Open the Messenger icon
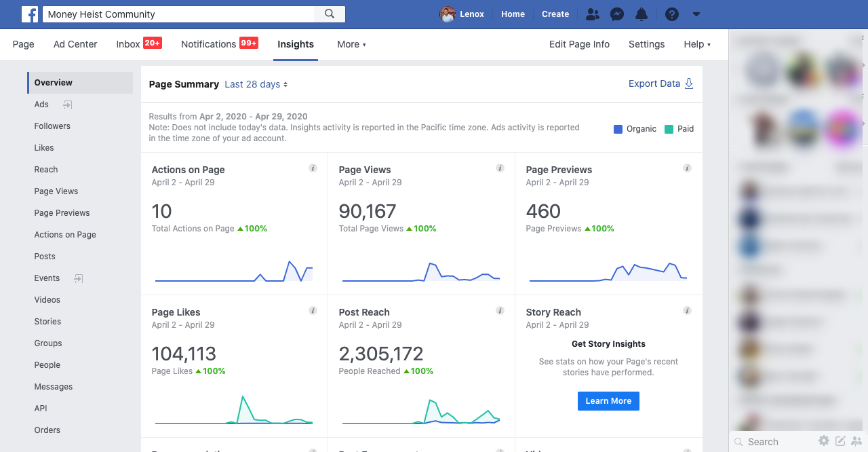 coord(617,14)
